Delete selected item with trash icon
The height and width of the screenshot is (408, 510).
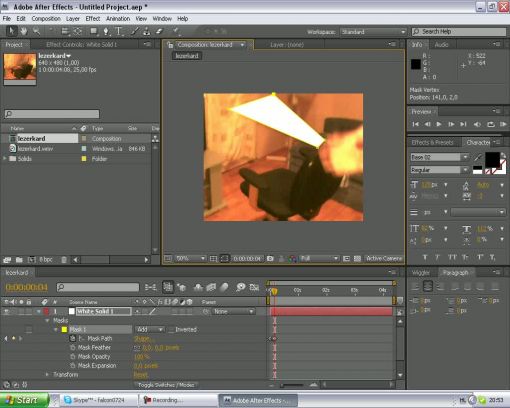pos(64,260)
